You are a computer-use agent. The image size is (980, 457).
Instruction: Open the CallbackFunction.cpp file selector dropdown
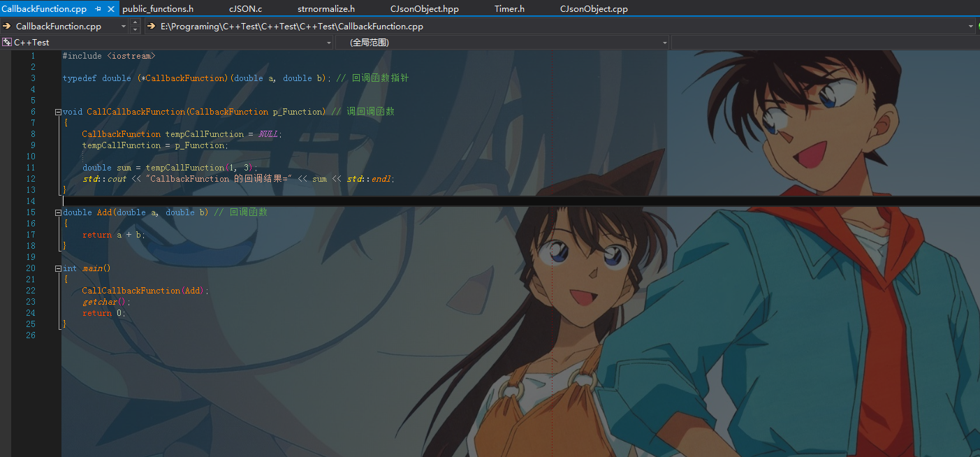pos(124,27)
